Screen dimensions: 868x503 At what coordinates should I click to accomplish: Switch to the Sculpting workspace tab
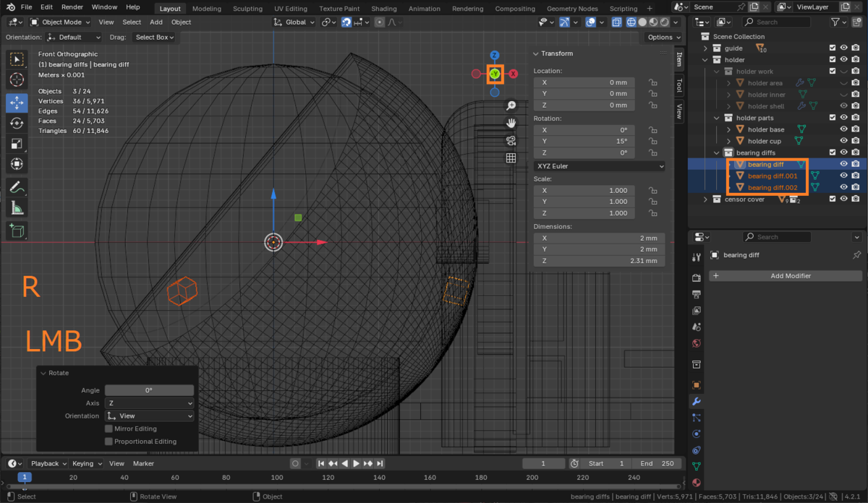(x=247, y=9)
